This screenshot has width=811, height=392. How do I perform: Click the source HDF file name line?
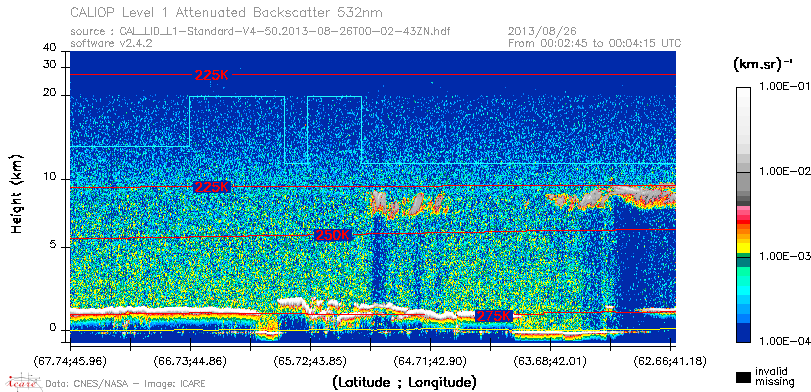260,32
